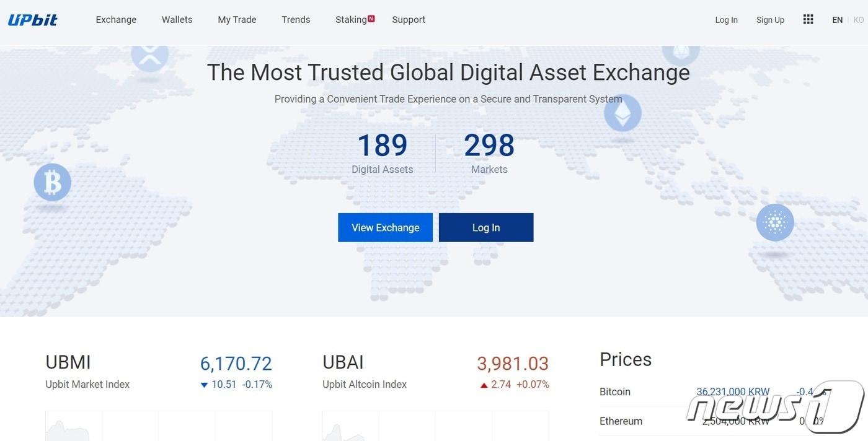Click the Cardano dotted coin icon
The height and width of the screenshot is (441, 868).
click(775, 222)
